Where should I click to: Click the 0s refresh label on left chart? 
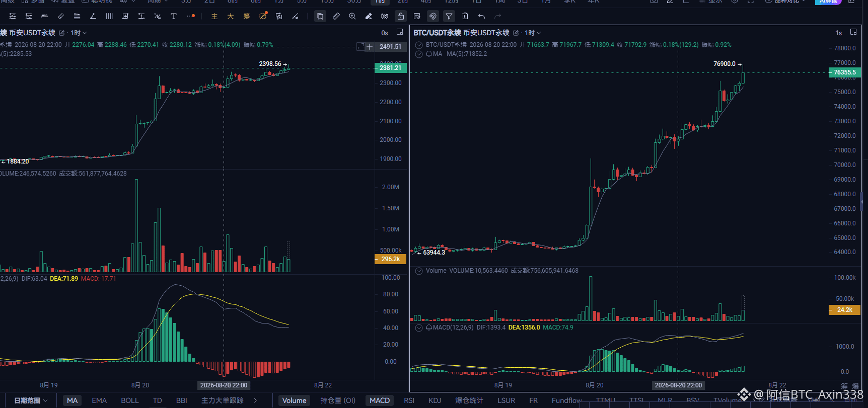click(x=385, y=33)
